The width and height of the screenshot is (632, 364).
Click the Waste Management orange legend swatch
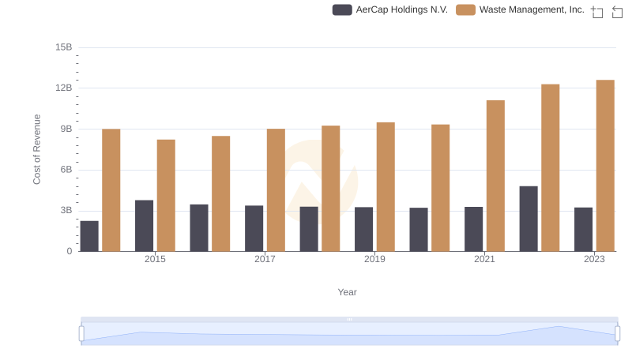tap(465, 9)
